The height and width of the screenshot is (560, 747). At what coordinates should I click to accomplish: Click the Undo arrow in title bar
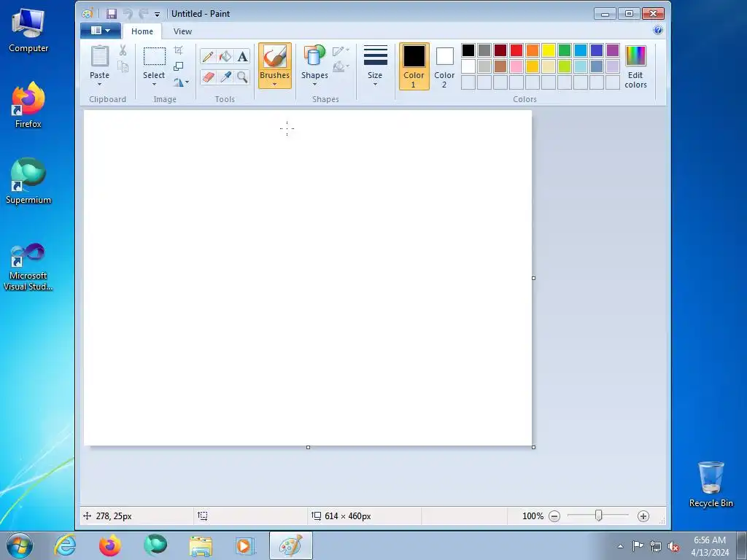pos(128,14)
